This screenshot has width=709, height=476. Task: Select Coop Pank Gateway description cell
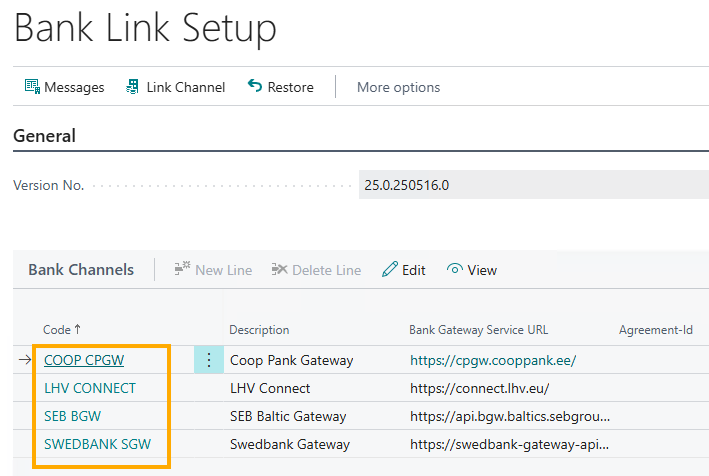[x=292, y=360]
